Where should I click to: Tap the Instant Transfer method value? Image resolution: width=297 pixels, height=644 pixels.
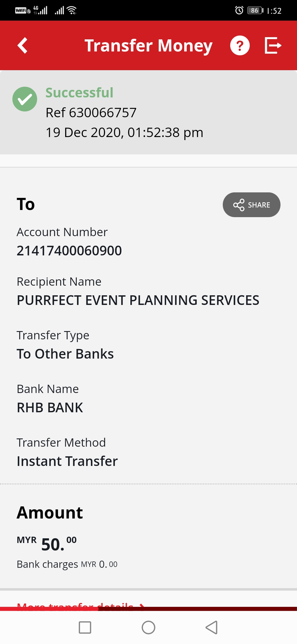pyautogui.click(x=67, y=461)
